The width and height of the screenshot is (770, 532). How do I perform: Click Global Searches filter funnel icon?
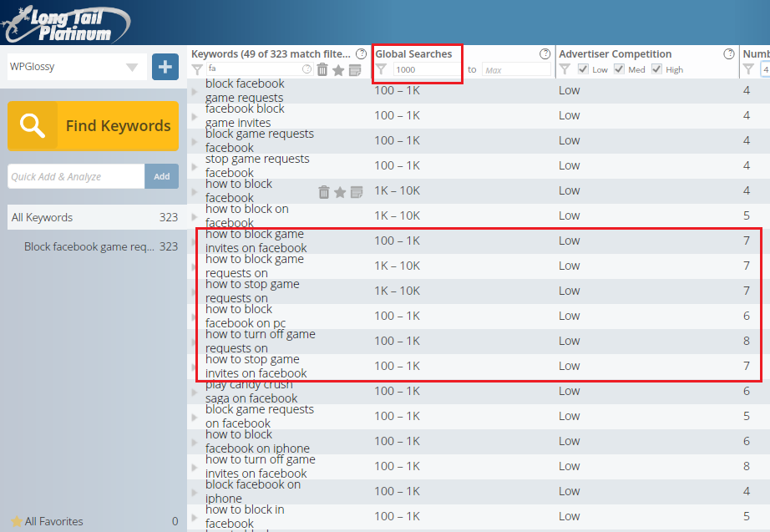coord(381,69)
